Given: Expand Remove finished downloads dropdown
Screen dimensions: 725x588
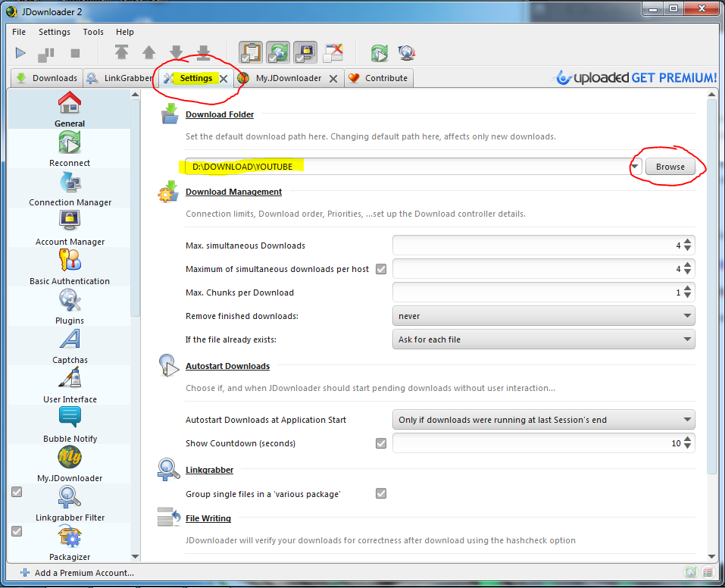Looking at the screenshot, I should click(x=543, y=316).
